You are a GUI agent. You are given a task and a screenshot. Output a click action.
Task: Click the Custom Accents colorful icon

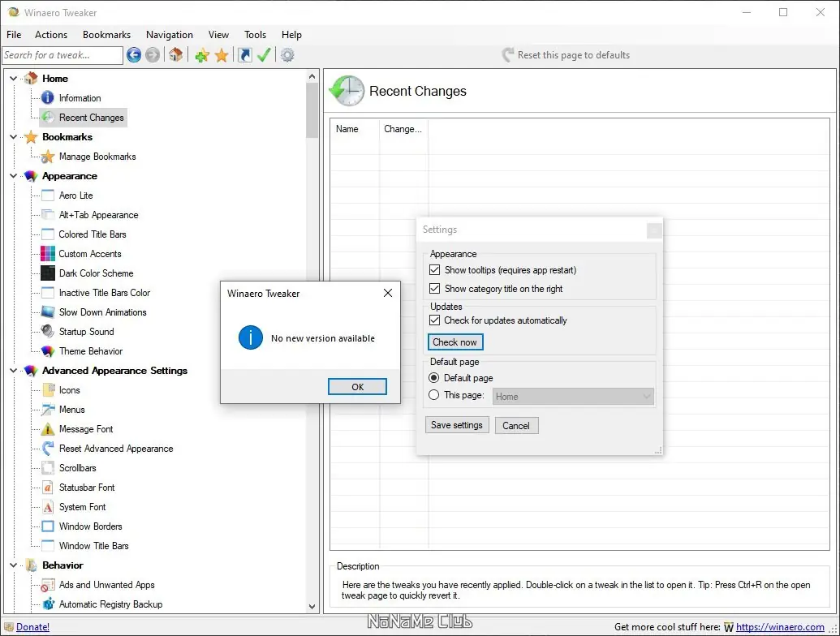pos(48,254)
